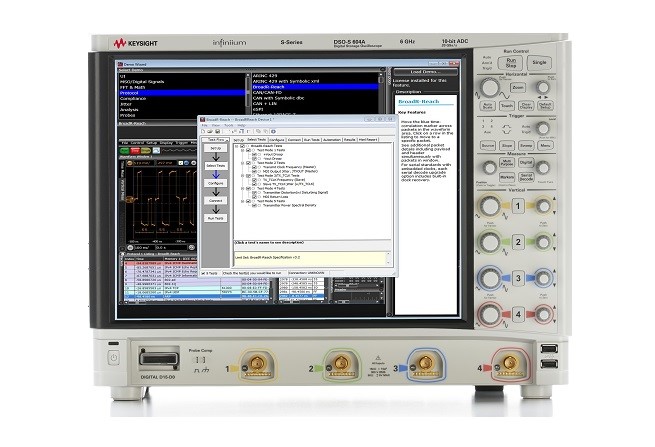This screenshot has height=447, width=655.
Task: Open the Results tab
Action: tap(350, 140)
